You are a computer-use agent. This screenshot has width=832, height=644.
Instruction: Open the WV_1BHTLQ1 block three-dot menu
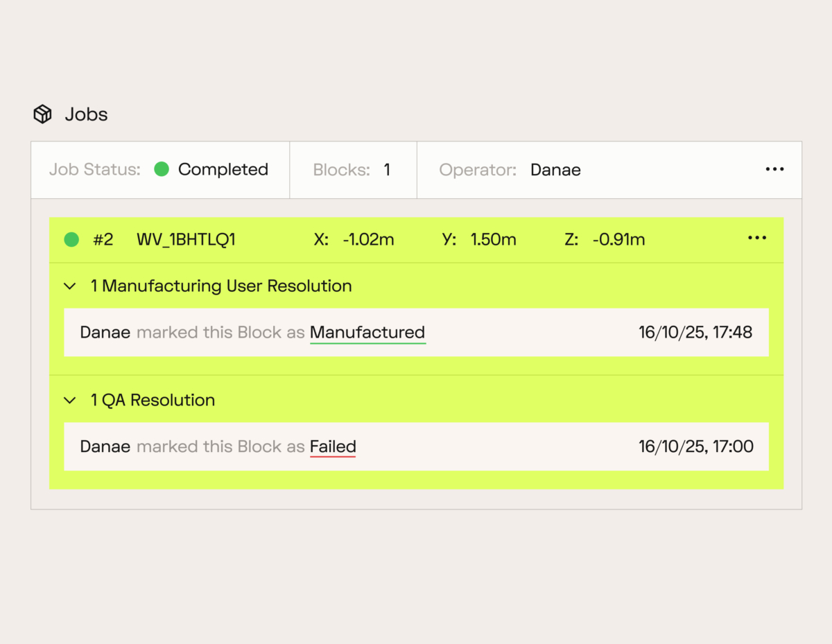[x=757, y=239]
